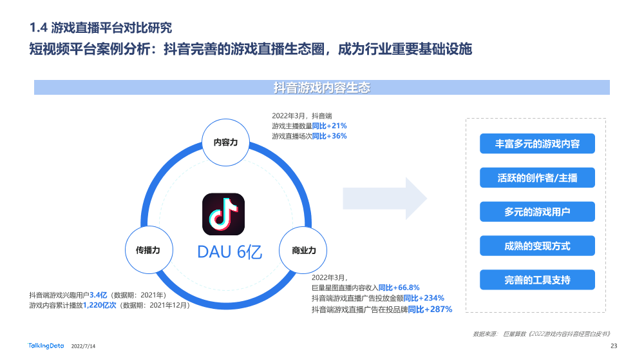Image resolution: width=644 pixels, height=363 pixels.
Task: Click the 游戏主播数量同比+21% line
Action: click(309, 126)
